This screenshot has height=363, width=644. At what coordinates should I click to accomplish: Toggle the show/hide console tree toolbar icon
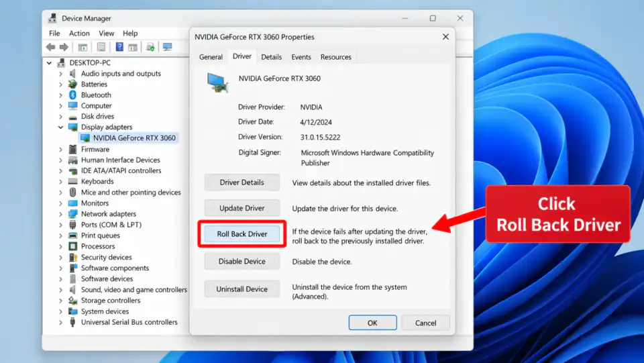pos(83,47)
